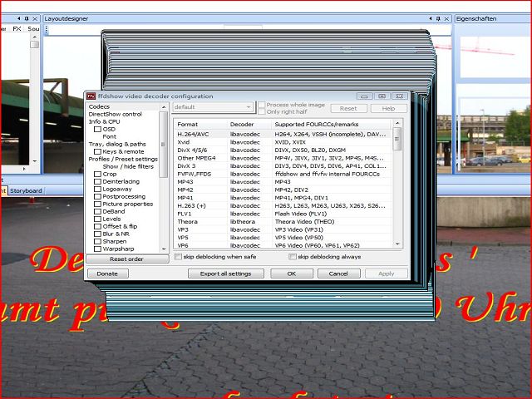Open the FX tab
Viewport: 532px width, 399px height.
[17, 28]
